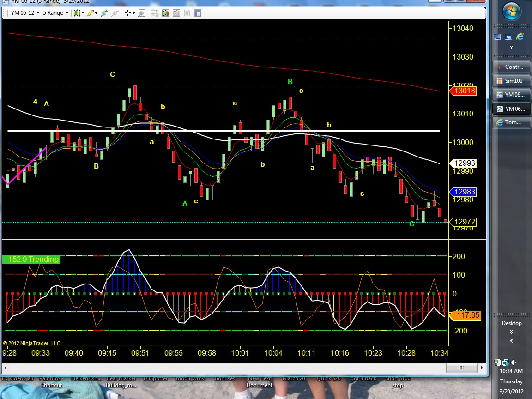Expand the quick launch overflow chevron

(x=511, y=48)
